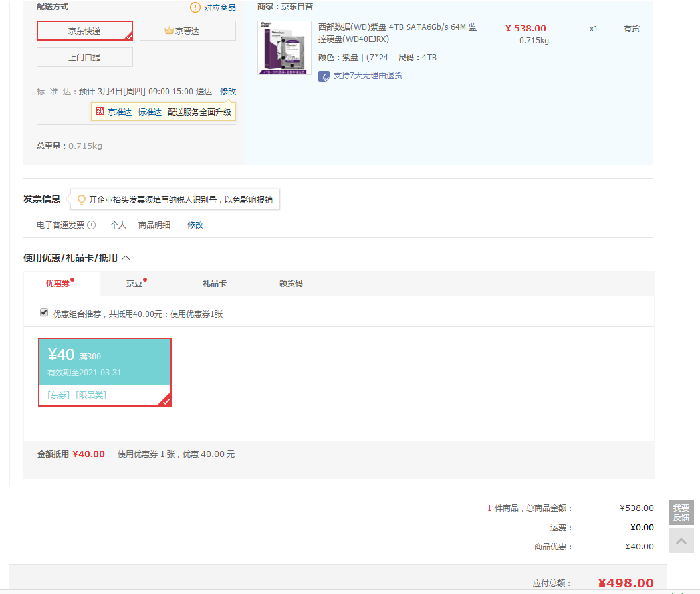Viewport: 700px width, 594px height.
Task: Click the 7-day return badge icon
Action: [324, 76]
